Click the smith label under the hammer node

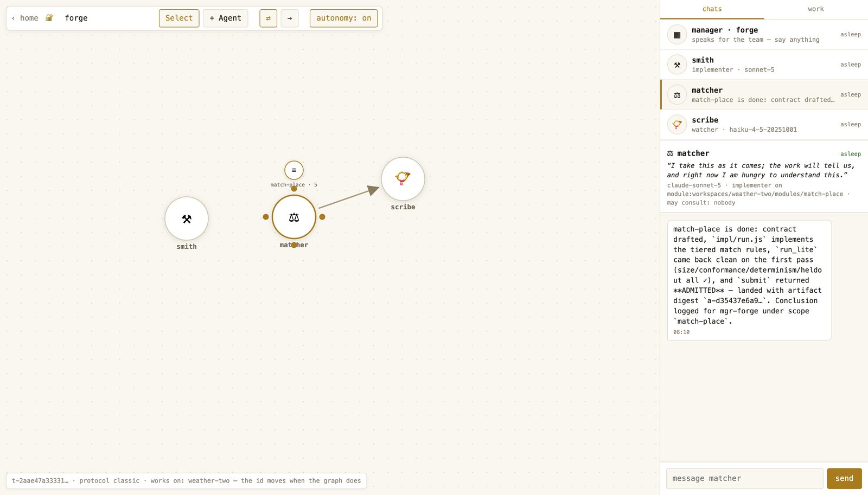(187, 247)
